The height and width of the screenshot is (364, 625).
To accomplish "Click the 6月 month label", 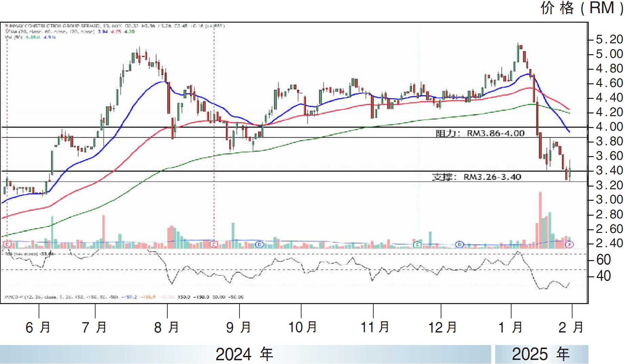I will click(38, 327).
